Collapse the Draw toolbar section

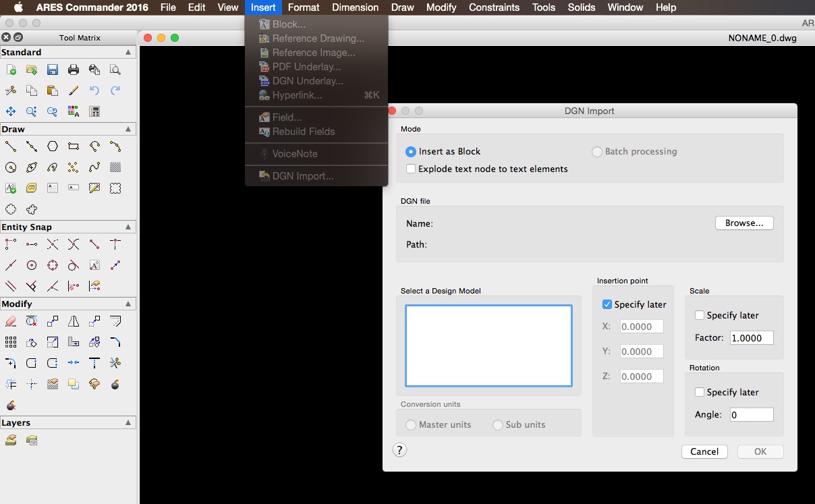[x=128, y=129]
